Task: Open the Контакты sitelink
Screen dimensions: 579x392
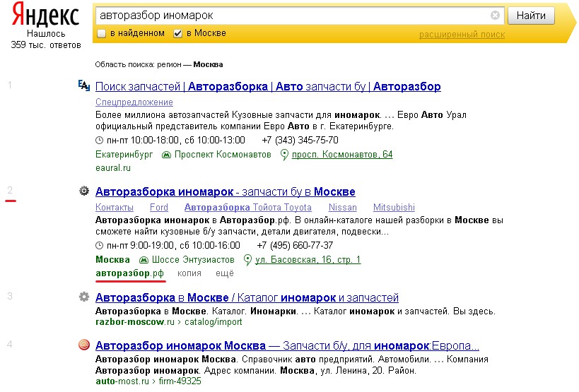Action: coord(115,208)
